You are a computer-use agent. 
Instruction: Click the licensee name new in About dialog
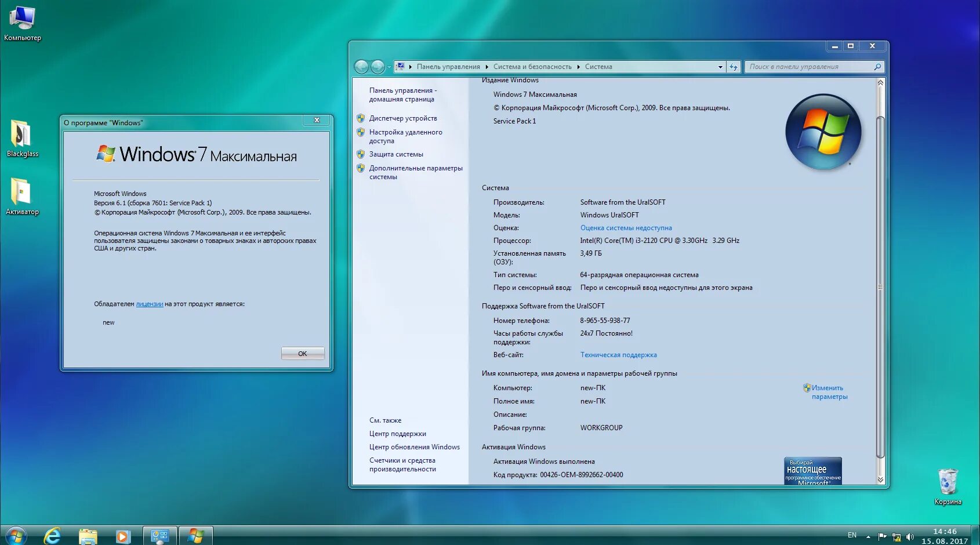pyautogui.click(x=108, y=322)
